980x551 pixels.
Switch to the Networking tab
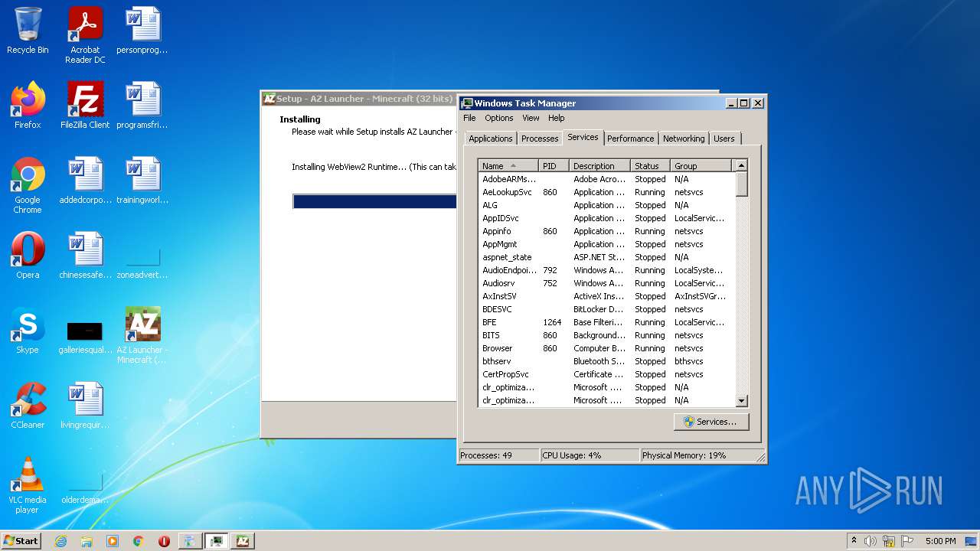pos(684,139)
